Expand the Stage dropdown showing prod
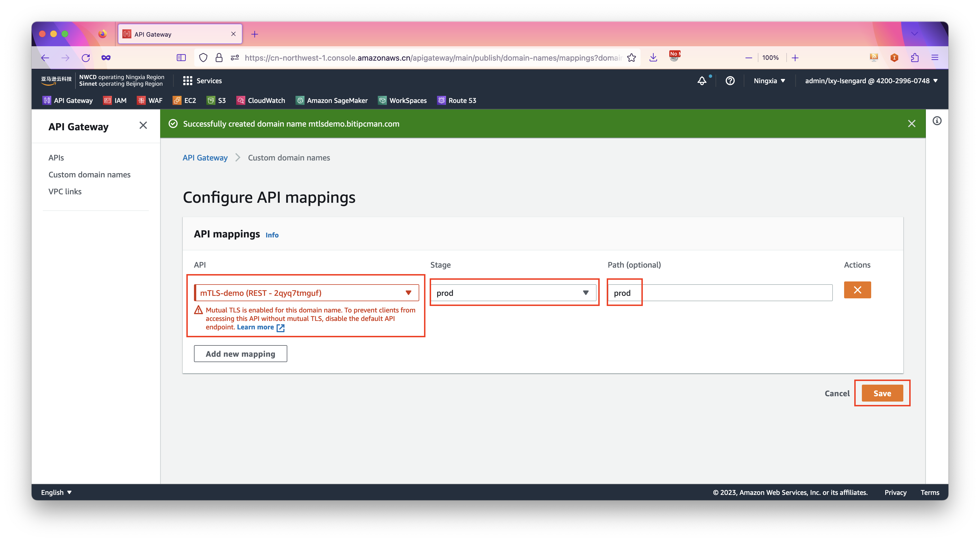 click(x=513, y=293)
